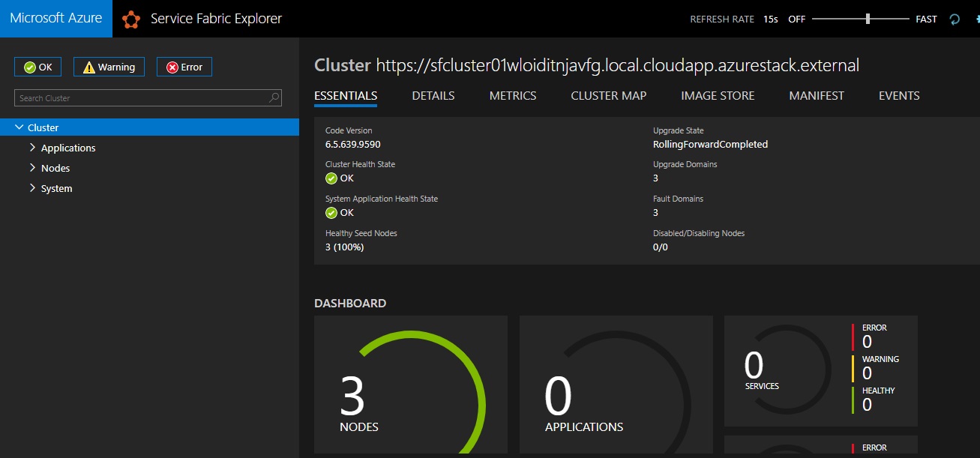
Task: Open the Image Store tab
Action: tap(718, 95)
